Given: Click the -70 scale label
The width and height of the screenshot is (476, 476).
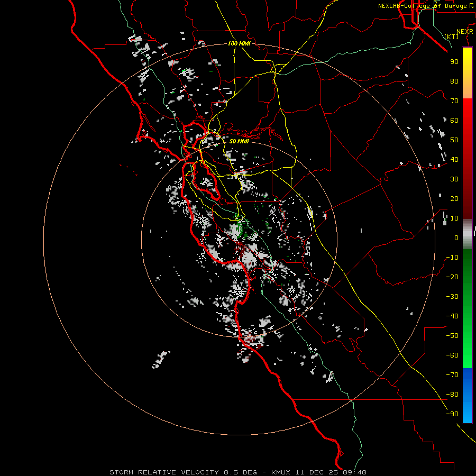Looking at the screenshot, I should (x=452, y=375).
